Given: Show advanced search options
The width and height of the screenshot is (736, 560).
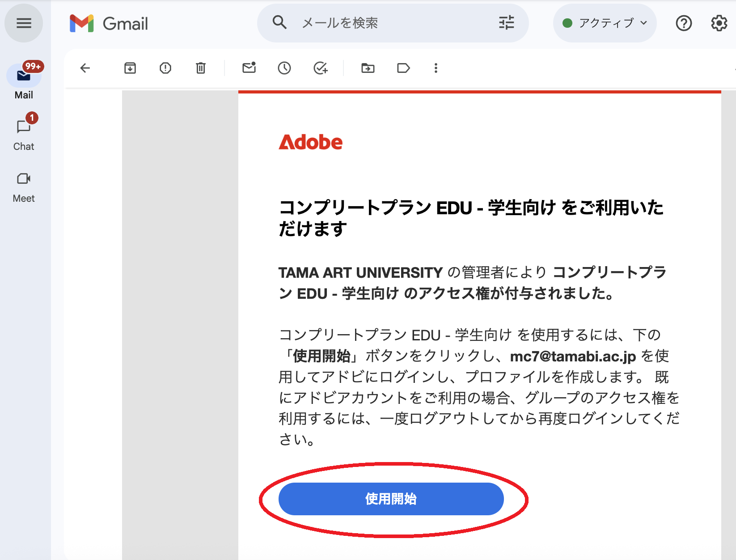Looking at the screenshot, I should coord(506,22).
